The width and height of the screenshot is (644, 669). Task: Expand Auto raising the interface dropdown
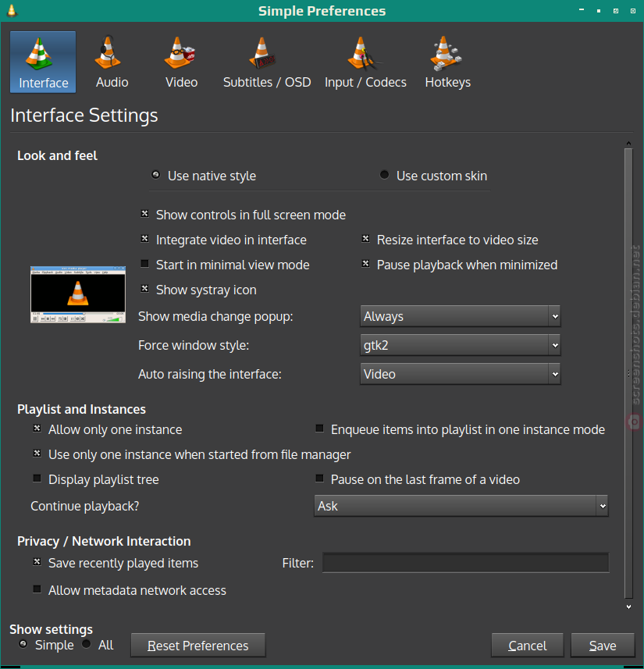tap(460, 374)
